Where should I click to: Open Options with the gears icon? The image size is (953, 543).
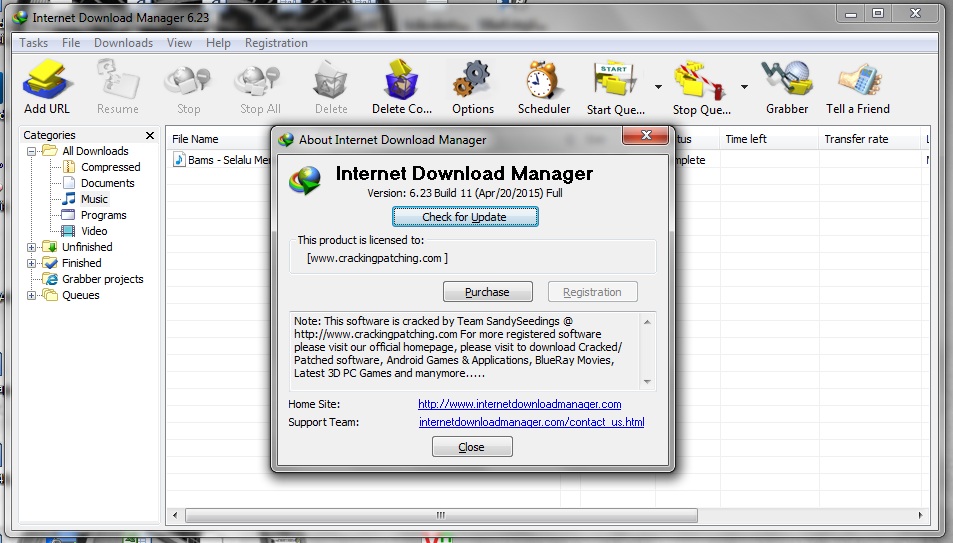tap(472, 80)
